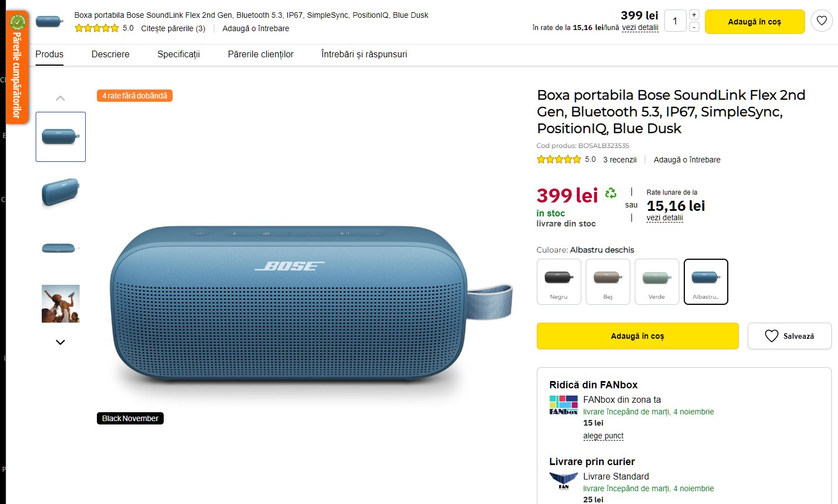838x504 pixels.
Task: Click the heart wishlist icon in header
Action: tap(822, 20)
